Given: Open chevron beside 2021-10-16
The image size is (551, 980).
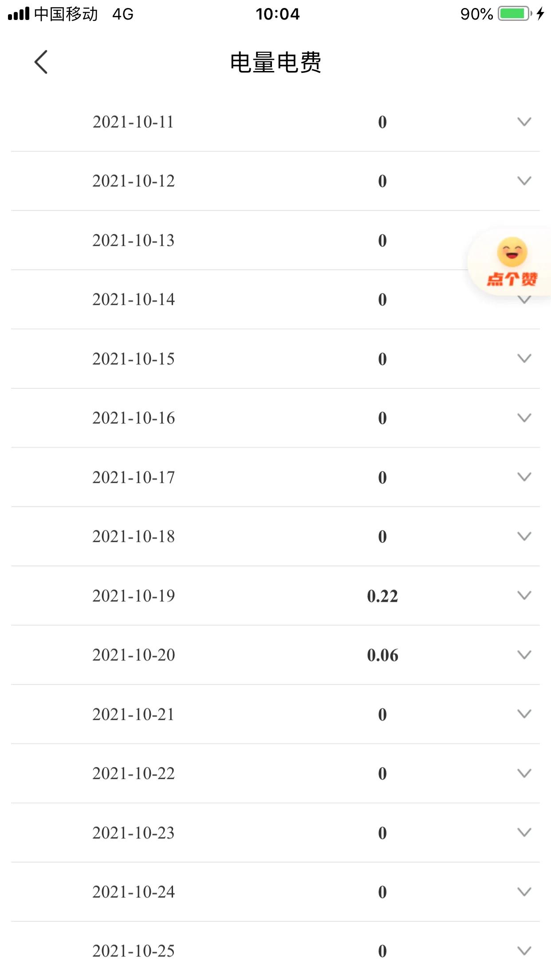Looking at the screenshot, I should click(524, 418).
